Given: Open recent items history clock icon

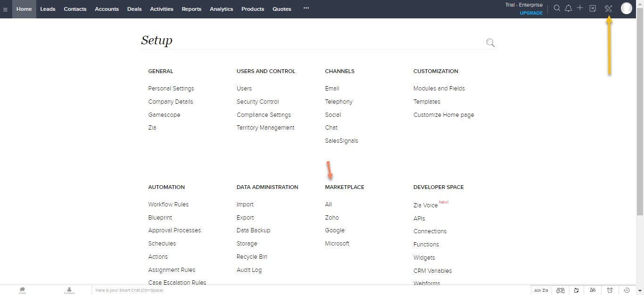Looking at the screenshot, I should pos(627,290).
